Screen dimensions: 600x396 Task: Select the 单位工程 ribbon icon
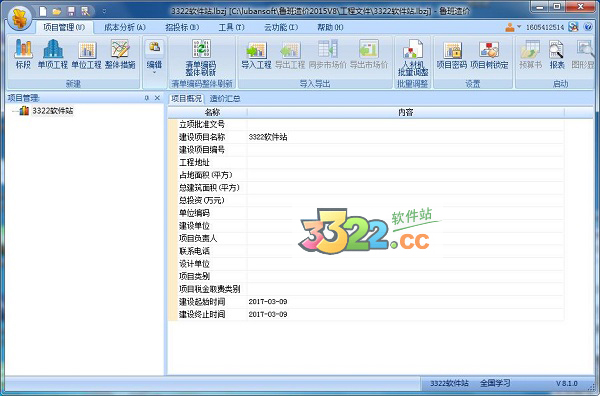click(86, 54)
